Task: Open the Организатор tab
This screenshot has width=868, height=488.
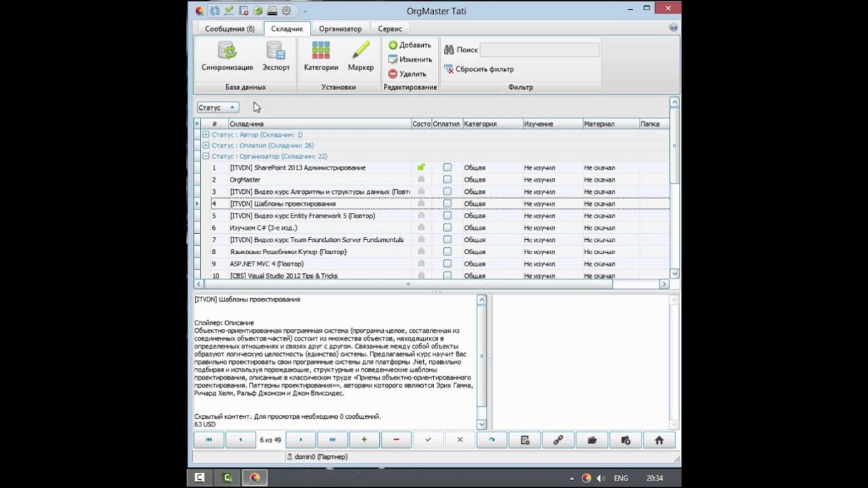Action: tap(340, 28)
